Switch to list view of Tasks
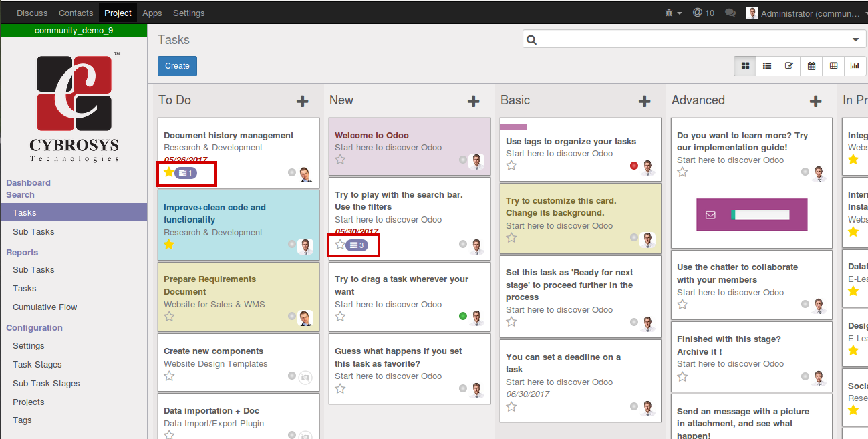 767,66
